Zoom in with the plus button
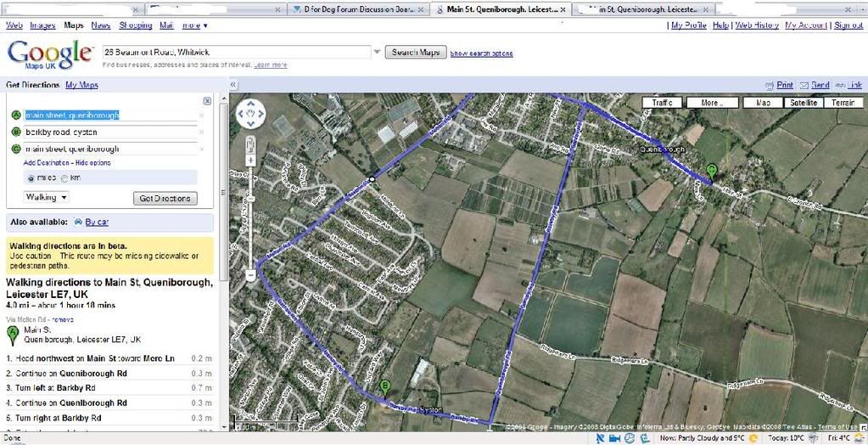The image size is (868, 445). pos(251,161)
